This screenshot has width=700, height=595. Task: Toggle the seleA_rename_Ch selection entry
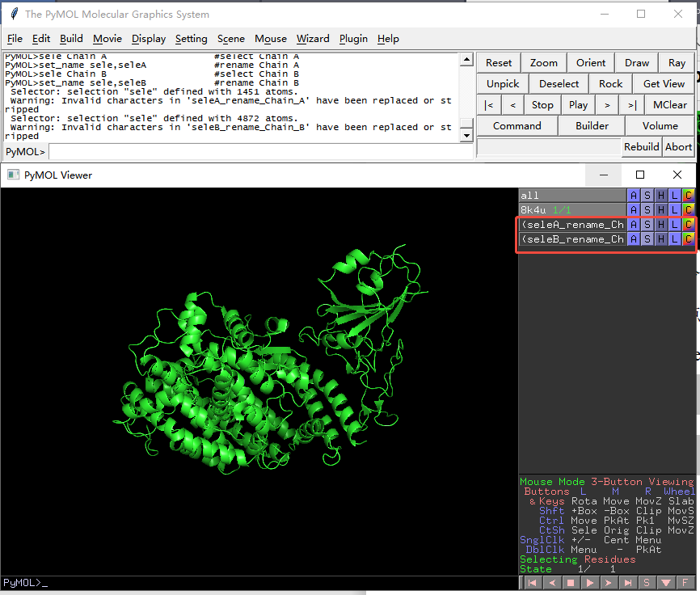click(x=572, y=225)
